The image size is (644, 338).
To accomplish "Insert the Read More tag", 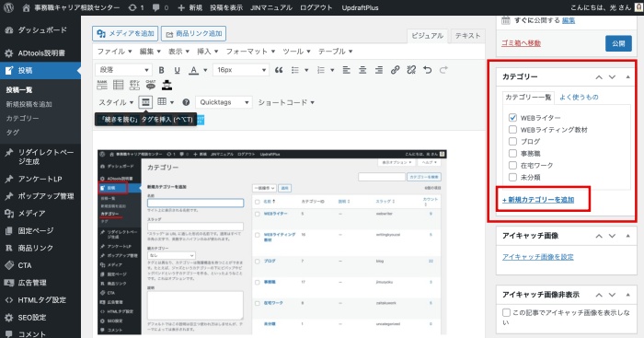I will click(145, 102).
